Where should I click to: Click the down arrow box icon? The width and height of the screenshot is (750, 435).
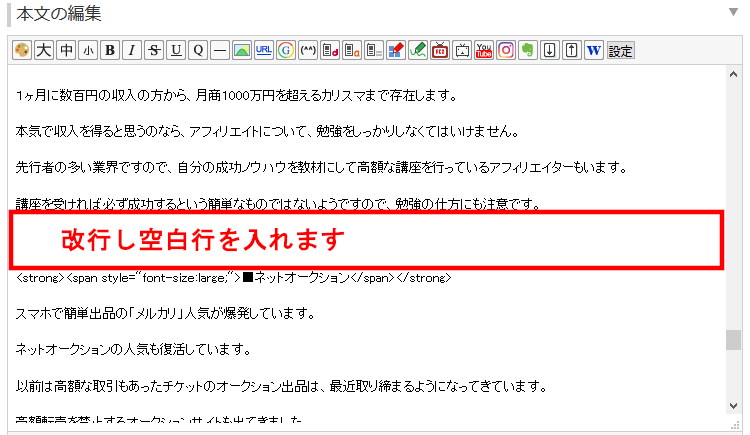tap(550, 50)
